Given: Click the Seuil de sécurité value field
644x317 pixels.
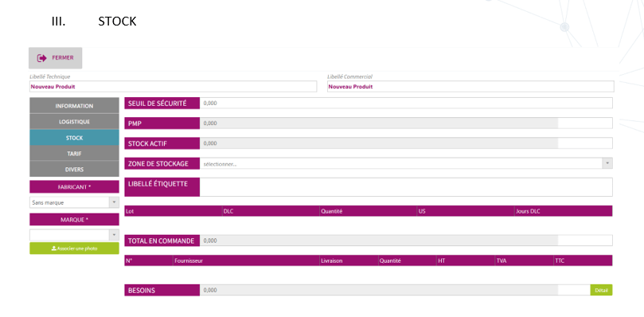Looking at the screenshot, I should (x=406, y=104).
